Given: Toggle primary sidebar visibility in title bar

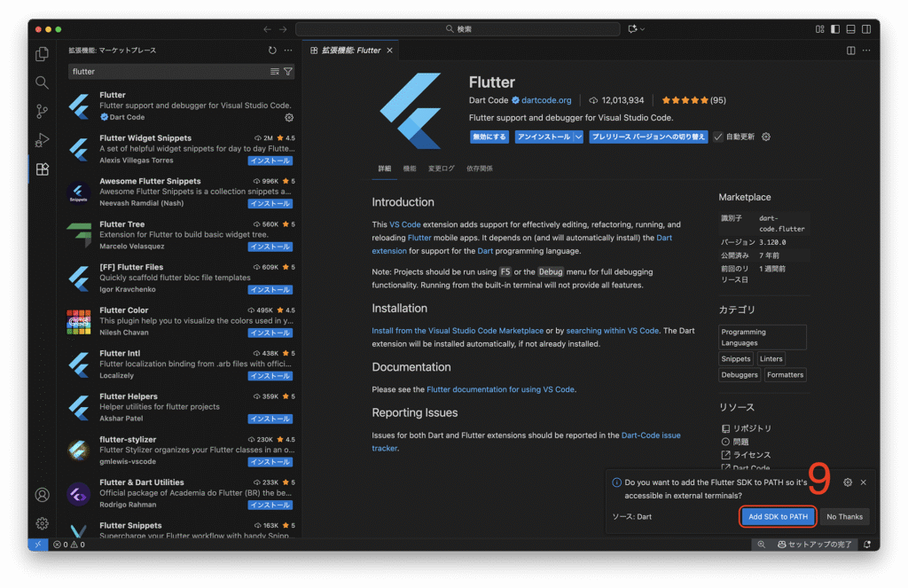Looking at the screenshot, I should pyautogui.click(x=834, y=29).
